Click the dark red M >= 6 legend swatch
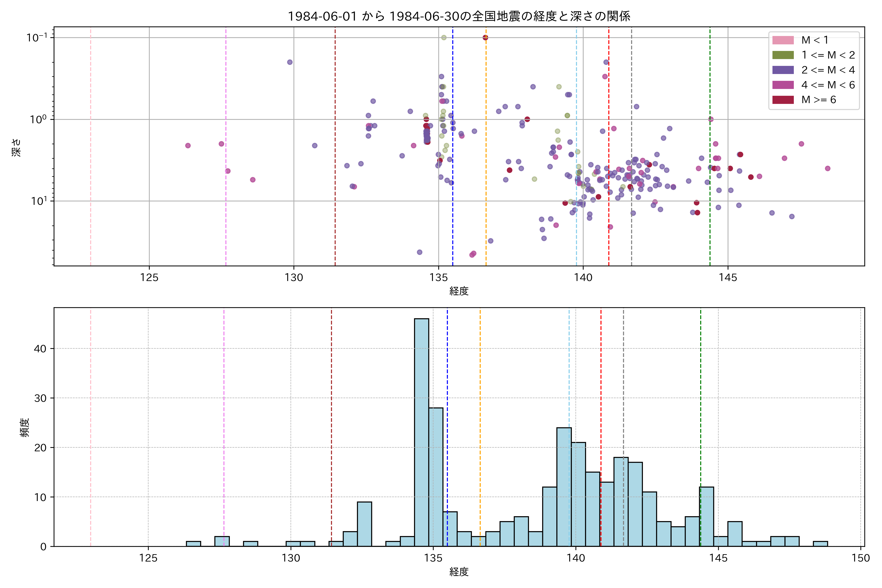 783,100
